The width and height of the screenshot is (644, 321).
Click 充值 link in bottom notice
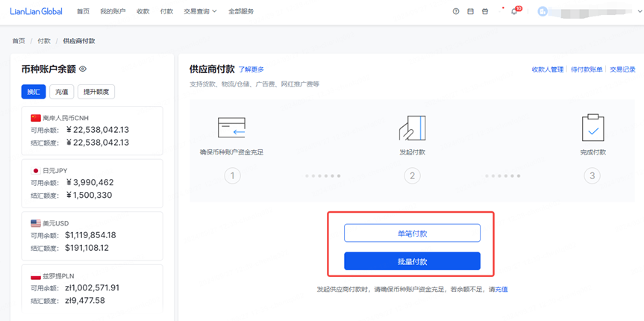(x=501, y=290)
